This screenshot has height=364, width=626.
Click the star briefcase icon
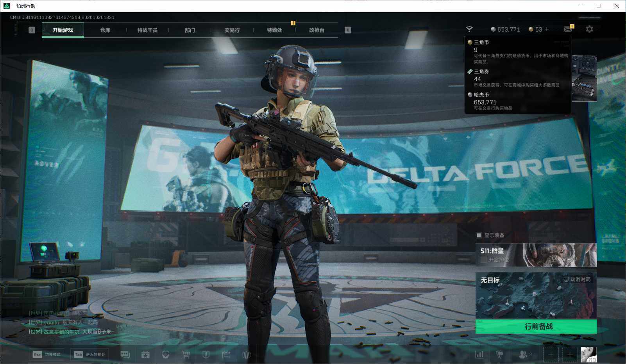tap(145, 354)
